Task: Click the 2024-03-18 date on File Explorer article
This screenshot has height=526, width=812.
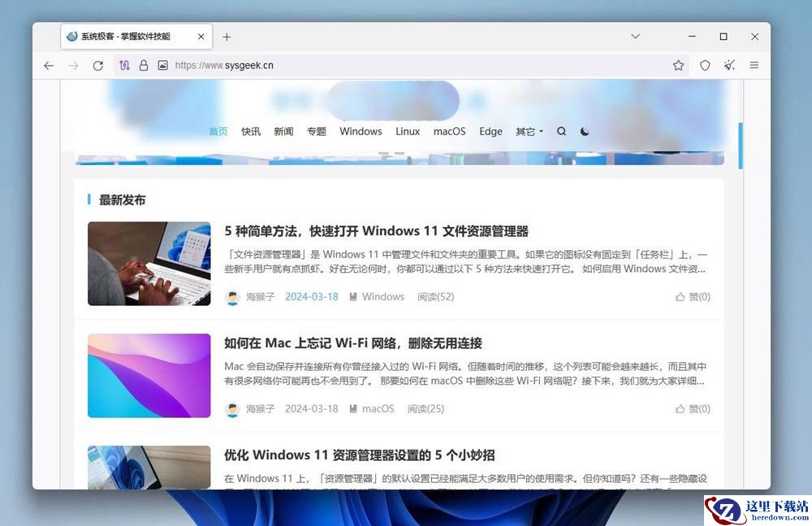Action: tap(312, 296)
